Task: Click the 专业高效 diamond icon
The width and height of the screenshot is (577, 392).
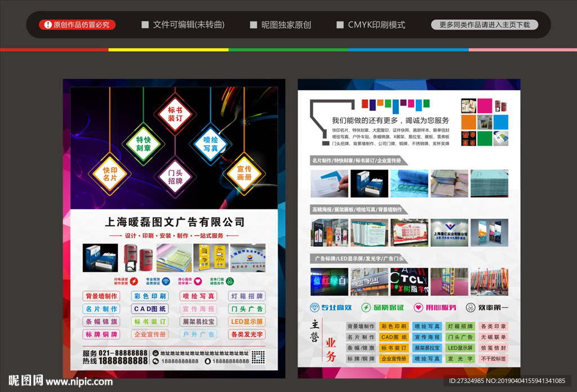Action: pyautogui.click(x=315, y=306)
